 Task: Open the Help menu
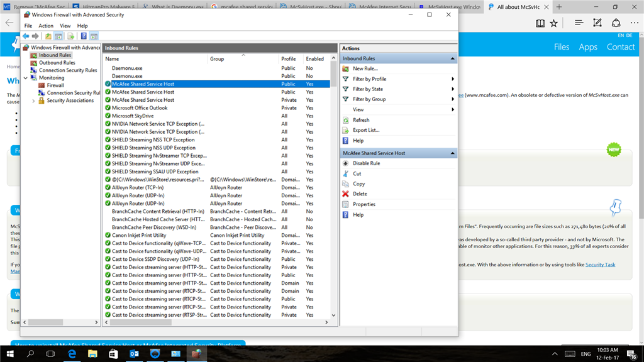(82, 25)
